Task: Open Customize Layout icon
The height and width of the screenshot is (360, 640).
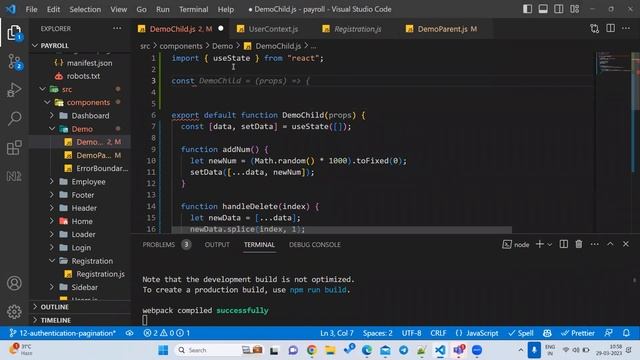Action: click(574, 9)
